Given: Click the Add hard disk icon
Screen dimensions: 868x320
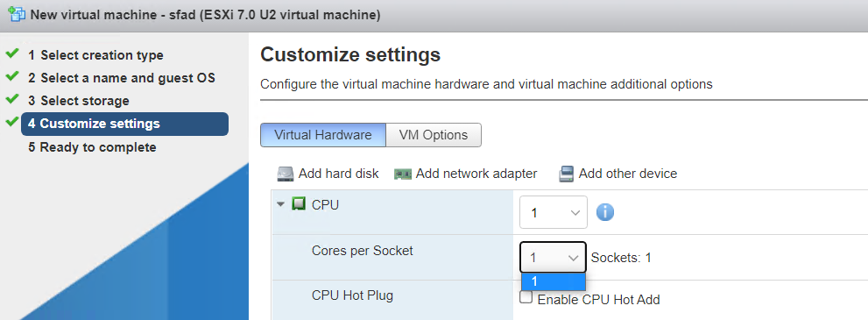Looking at the screenshot, I should click(286, 174).
